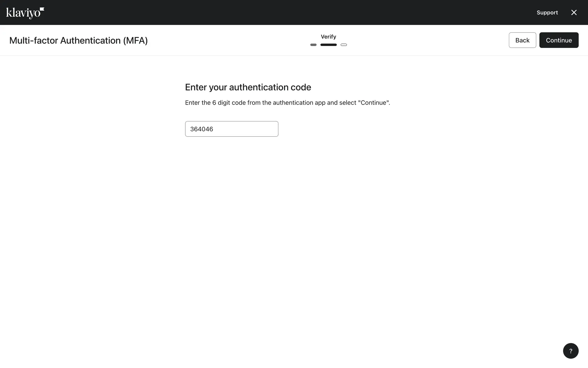The height and width of the screenshot is (368, 588).
Task: Select the active middle progress step bar
Action: coord(328,45)
